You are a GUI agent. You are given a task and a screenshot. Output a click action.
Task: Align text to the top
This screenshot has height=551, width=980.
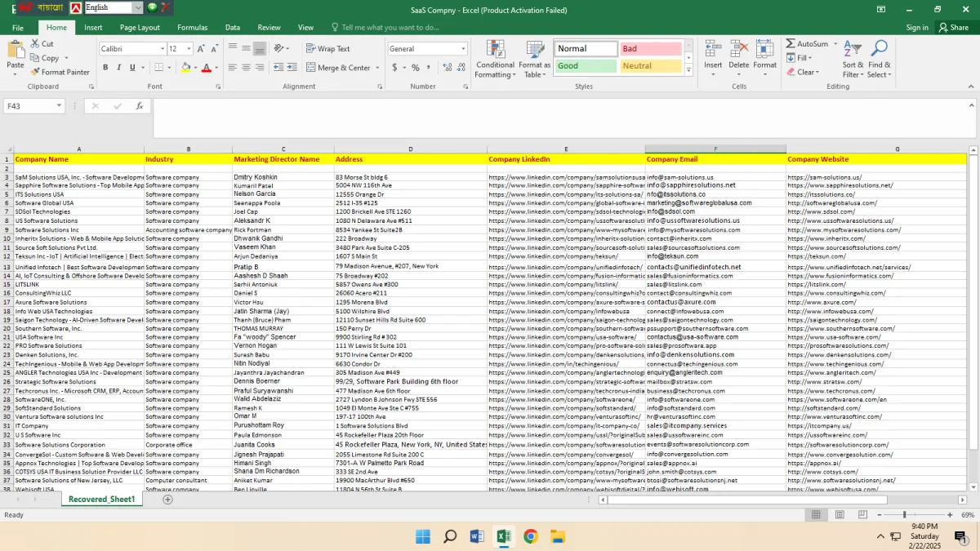(x=234, y=48)
